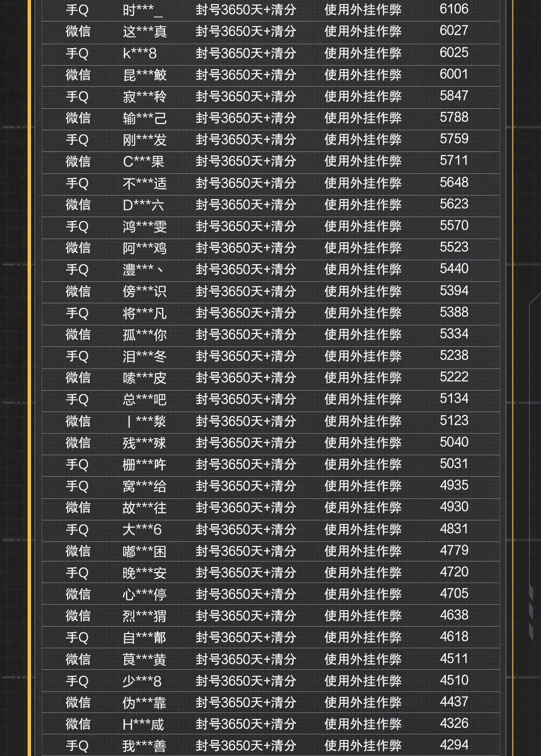Image resolution: width=541 pixels, height=756 pixels.
Task: Select the username 烈***猬
Action: [x=145, y=616]
